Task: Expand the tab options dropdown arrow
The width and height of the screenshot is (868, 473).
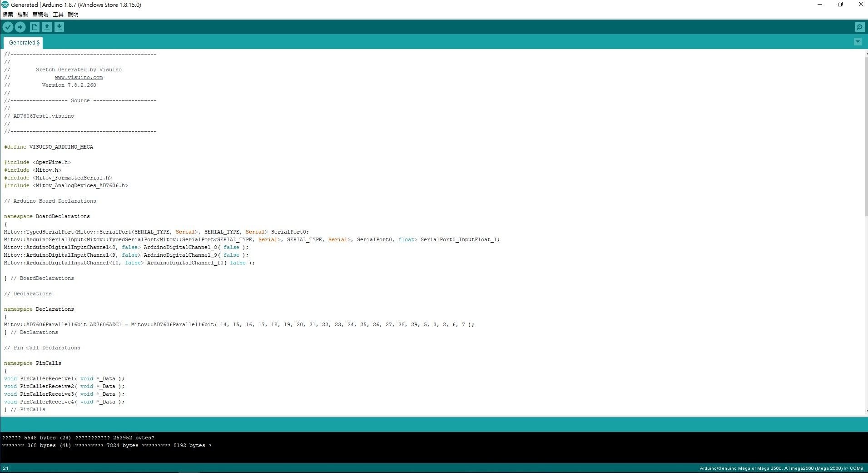Action: click(858, 42)
